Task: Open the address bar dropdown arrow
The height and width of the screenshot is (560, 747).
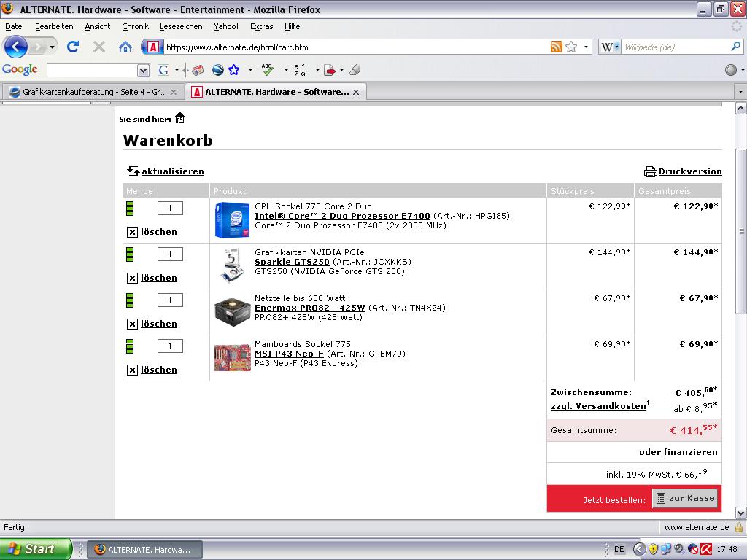Action: coord(586,47)
